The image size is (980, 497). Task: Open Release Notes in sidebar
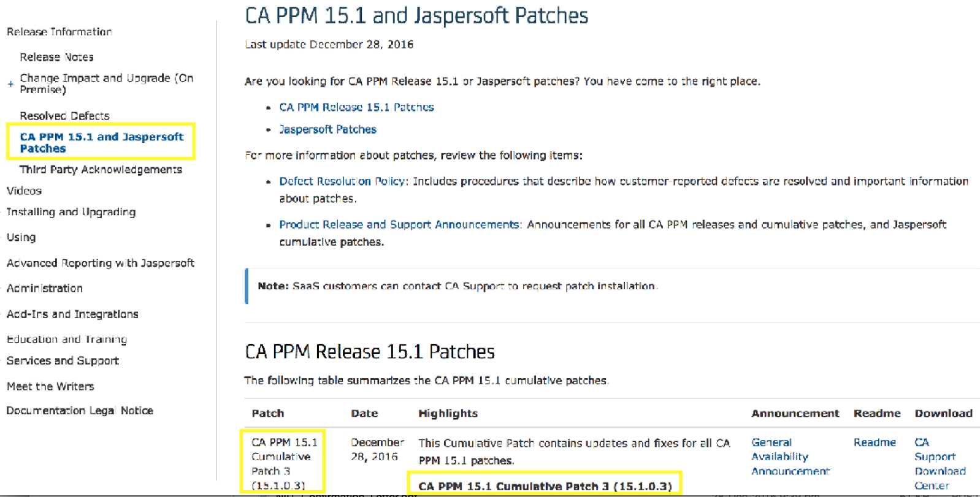[x=56, y=57]
